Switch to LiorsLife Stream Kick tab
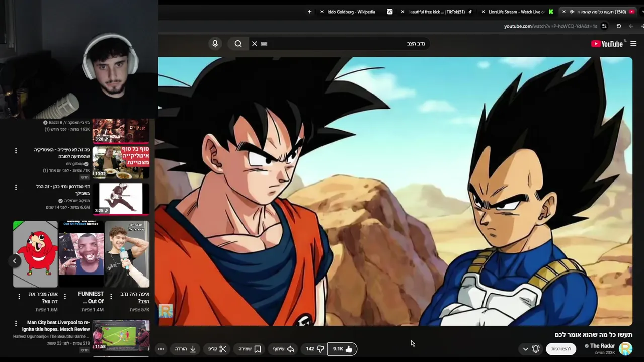The width and height of the screenshot is (644, 362). [x=517, y=12]
